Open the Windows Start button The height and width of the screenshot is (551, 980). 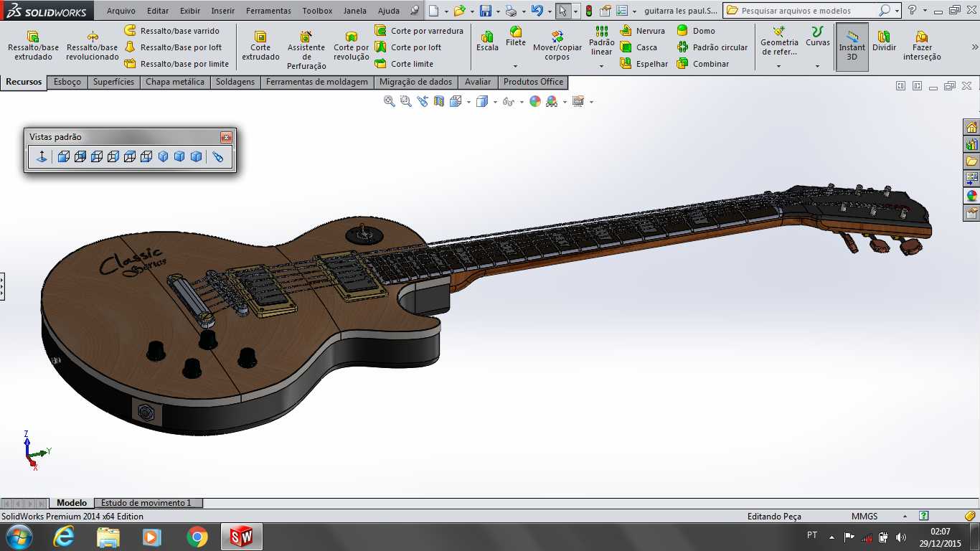coord(19,537)
